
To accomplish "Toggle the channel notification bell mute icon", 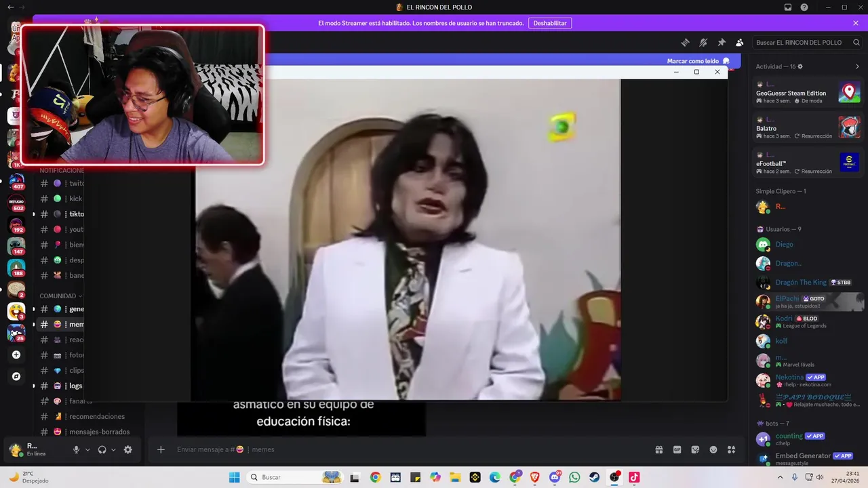I will pyautogui.click(x=703, y=42).
